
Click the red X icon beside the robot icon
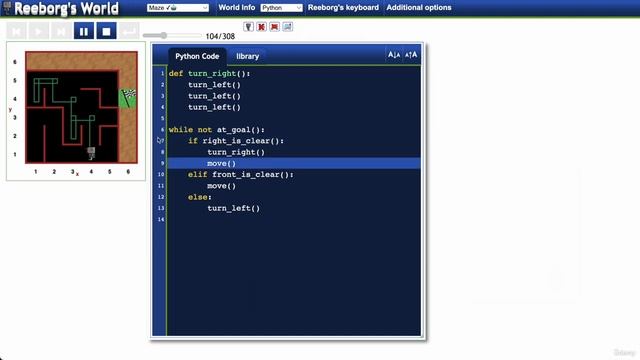(261, 27)
